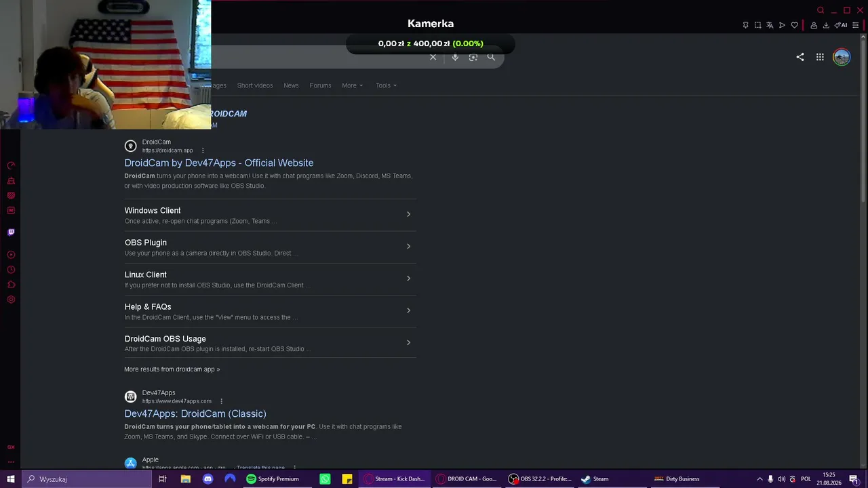This screenshot has height=488, width=868.
Task: Show hidden system tray icons chevron
Action: 759,479
